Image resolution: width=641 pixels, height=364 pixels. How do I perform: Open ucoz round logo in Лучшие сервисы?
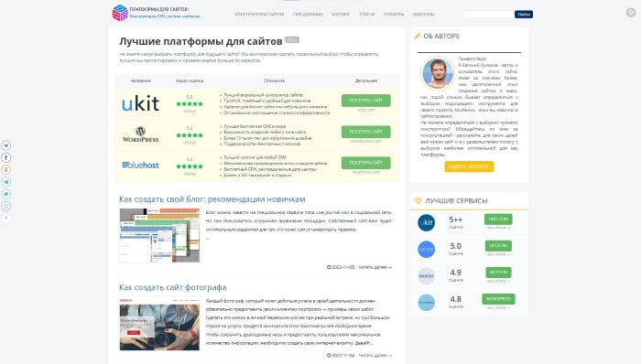(x=426, y=250)
